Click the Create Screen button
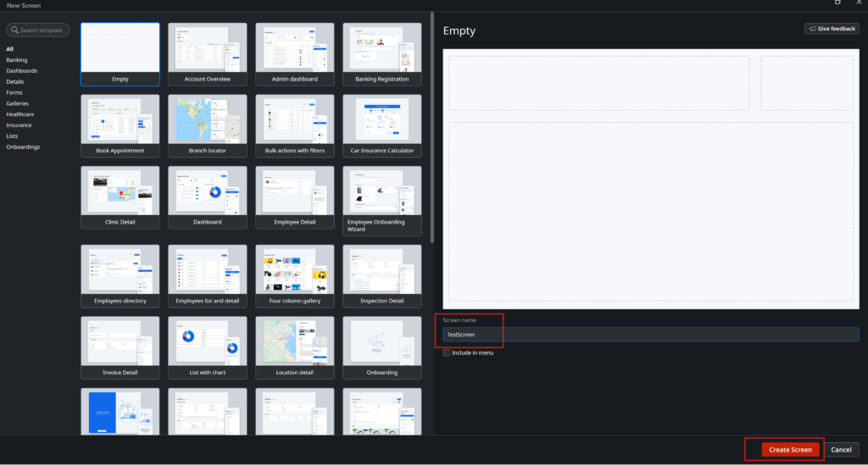This screenshot has width=868, height=465. coord(790,450)
